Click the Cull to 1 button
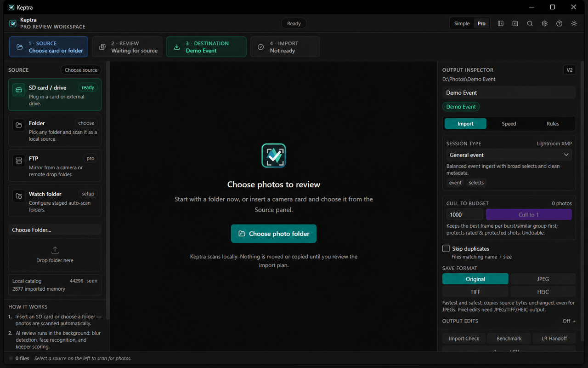 [529, 214]
